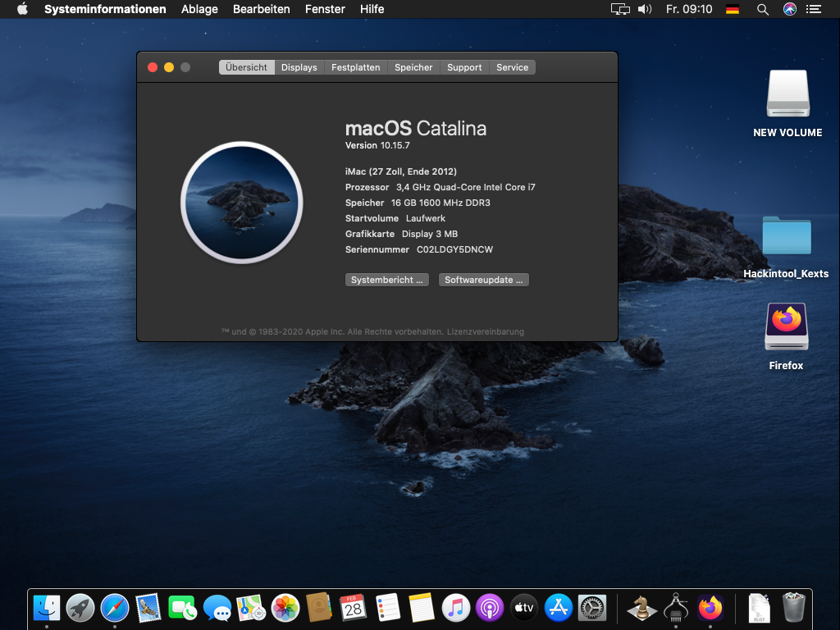Select the Hackintool_Kexts folder on desktop
Viewport: 840px width, 630px height.
tap(786, 238)
